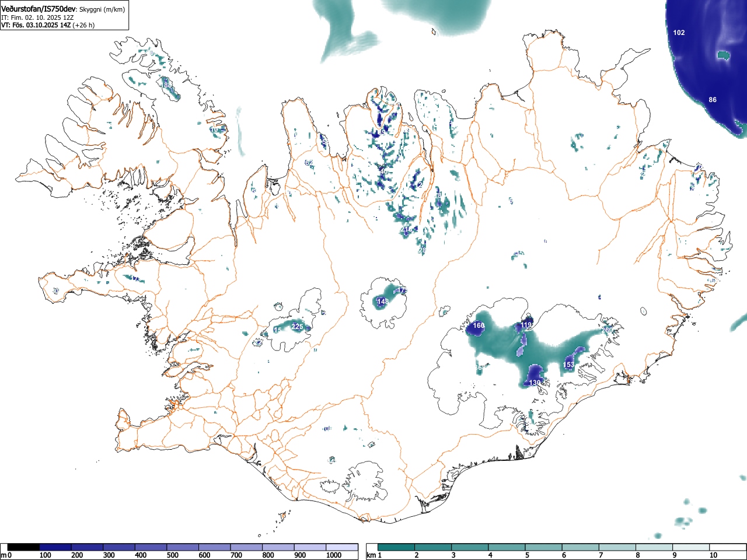Click the '102' visibility value offshore
The width and height of the screenshot is (747, 560).
[x=679, y=33]
